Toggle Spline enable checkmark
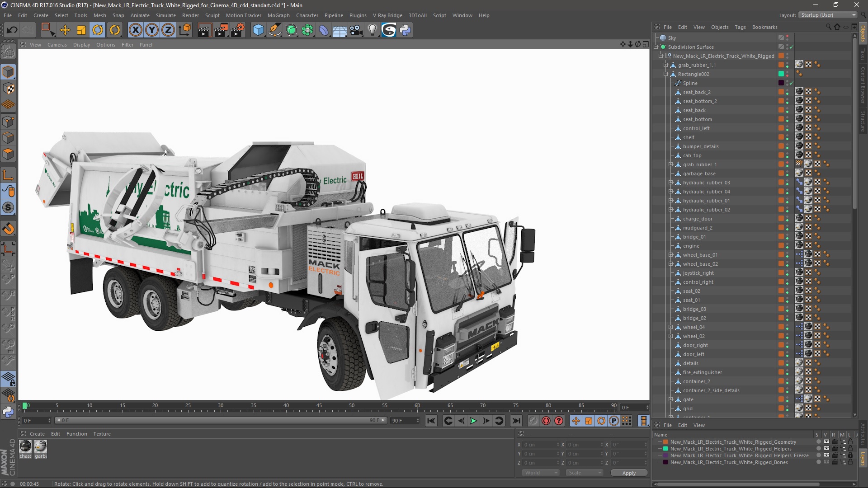 click(x=792, y=83)
